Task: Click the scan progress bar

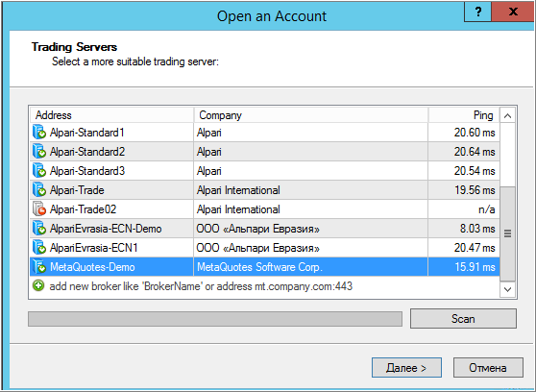Action: point(215,319)
